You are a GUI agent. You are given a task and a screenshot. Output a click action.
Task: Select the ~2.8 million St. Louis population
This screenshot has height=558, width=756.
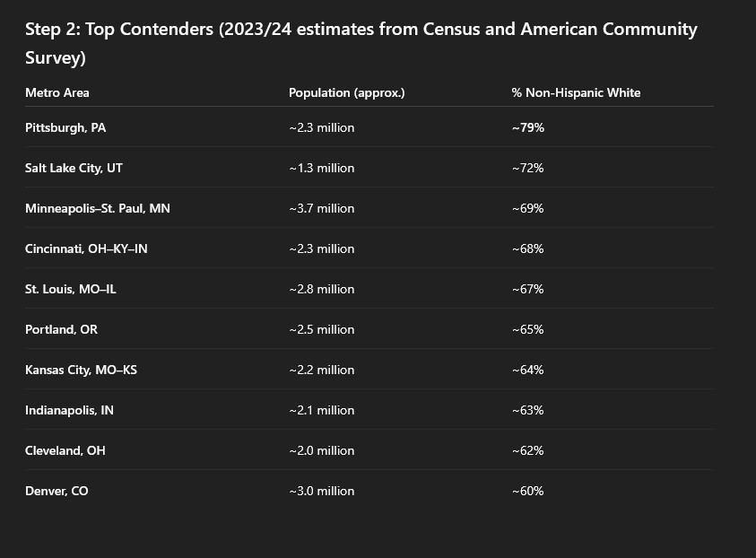click(322, 290)
